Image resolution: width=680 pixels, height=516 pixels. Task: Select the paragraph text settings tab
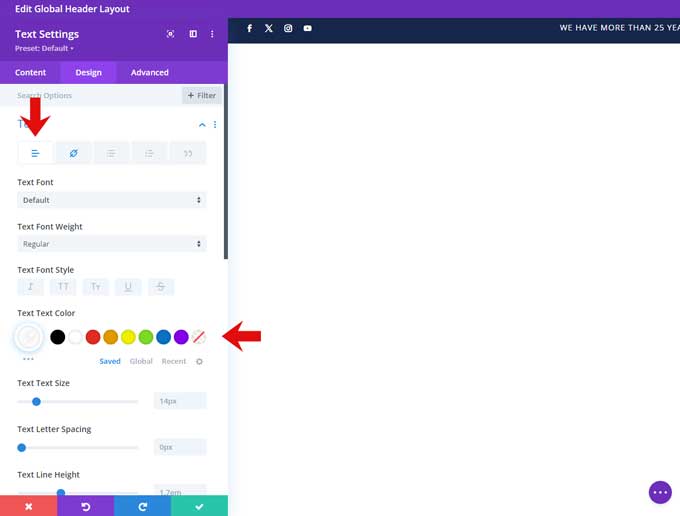point(36,153)
